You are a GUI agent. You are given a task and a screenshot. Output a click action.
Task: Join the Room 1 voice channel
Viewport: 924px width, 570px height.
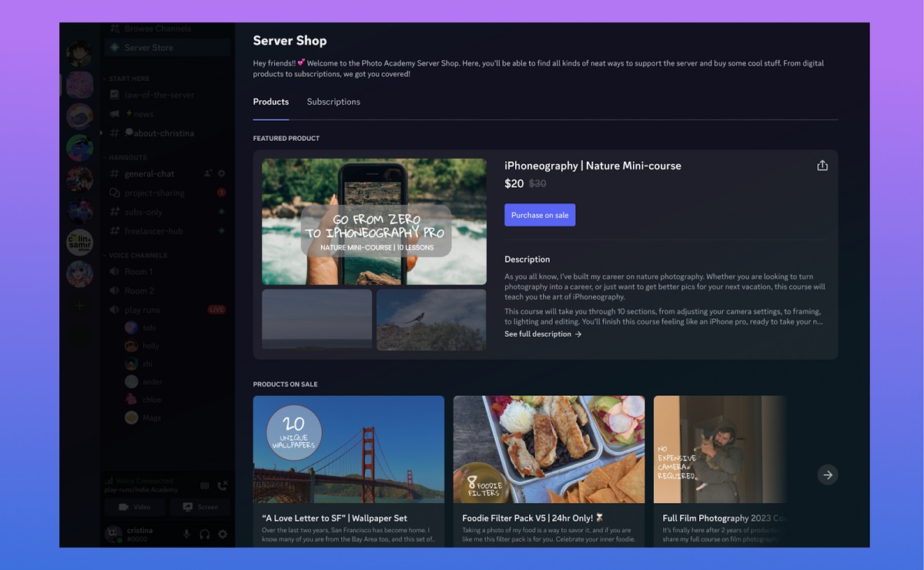167,272
